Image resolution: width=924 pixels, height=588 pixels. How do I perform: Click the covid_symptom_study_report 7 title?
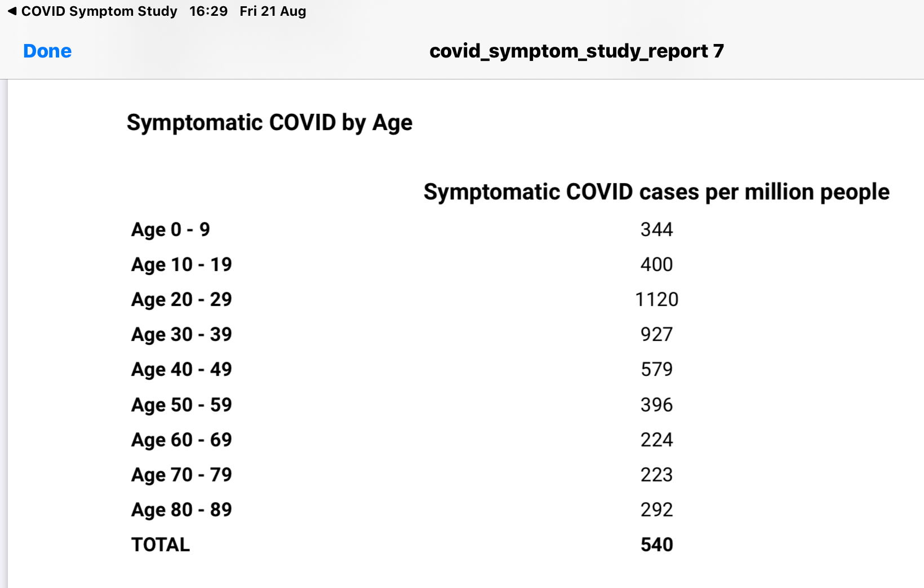576,51
